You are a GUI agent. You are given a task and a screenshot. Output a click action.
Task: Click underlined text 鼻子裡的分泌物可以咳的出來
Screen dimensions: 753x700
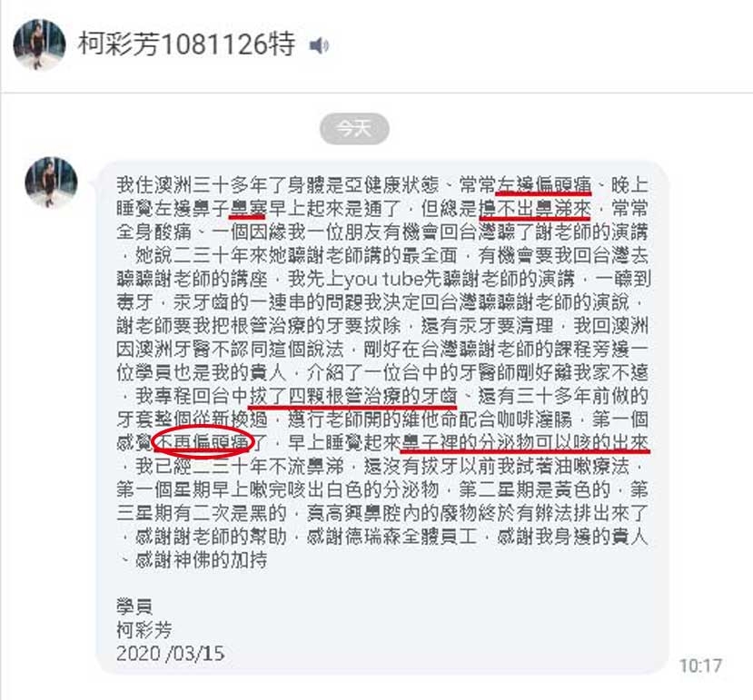pos(525,443)
